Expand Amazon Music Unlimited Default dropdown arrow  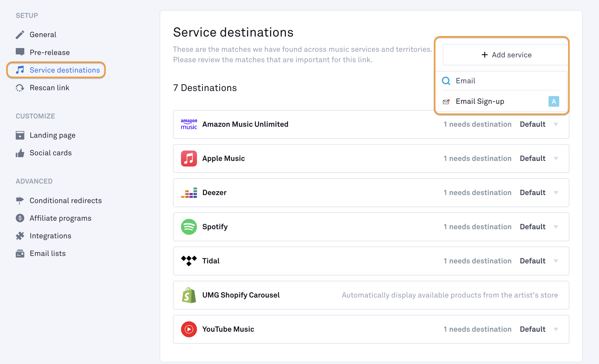[556, 124]
